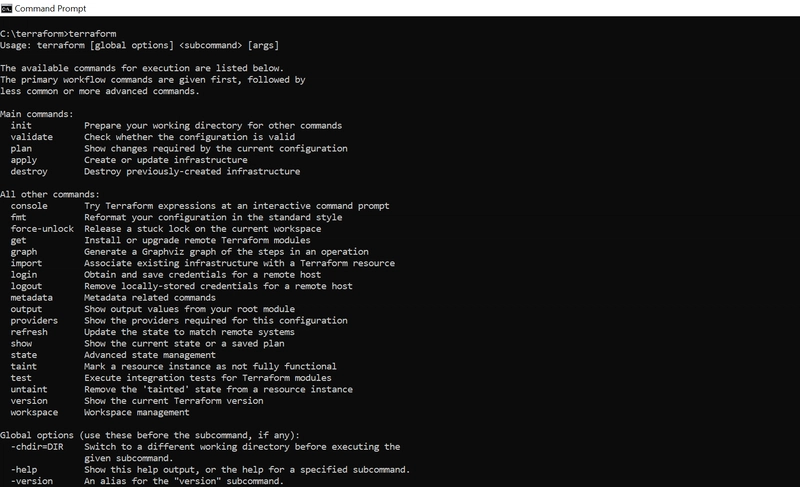Click the 'metadata' command name
Screen dimensions: 800x487
(32, 297)
